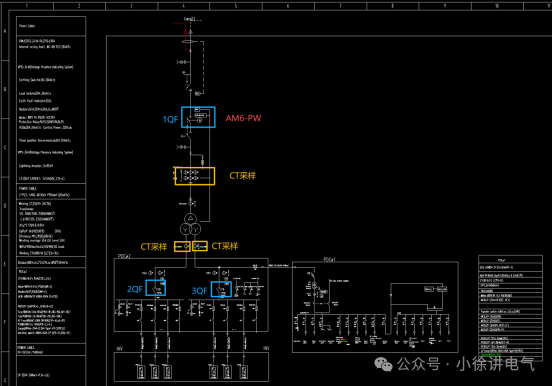Select the left CT symbol below the transformer
This screenshot has width=553, height=386.
182,246
